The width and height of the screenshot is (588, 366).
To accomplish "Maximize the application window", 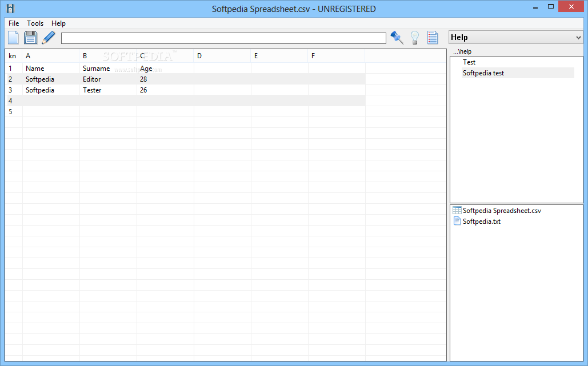I will [550, 7].
